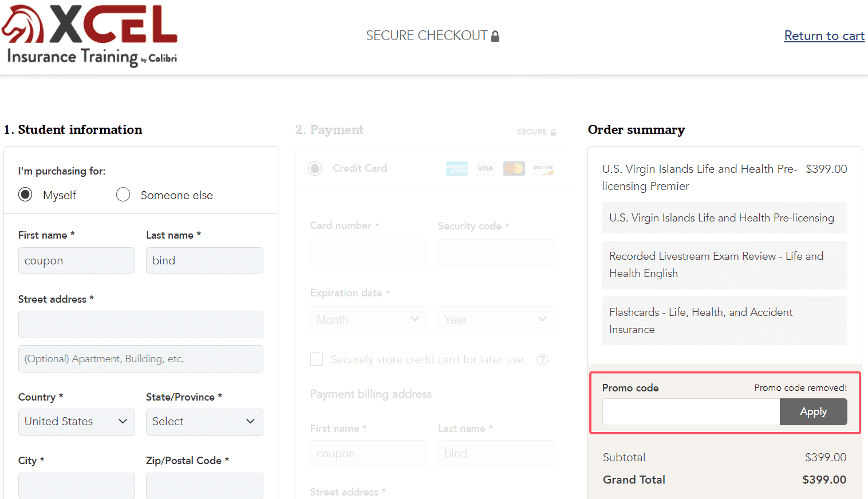The height and width of the screenshot is (499, 868).
Task: Select the Myself radio option
Action: 25,195
